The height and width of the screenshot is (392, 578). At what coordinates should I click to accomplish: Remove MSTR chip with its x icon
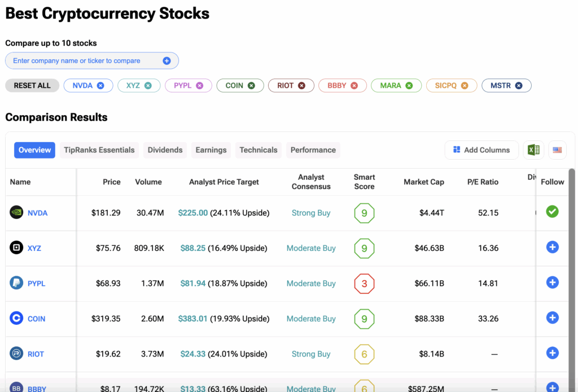coord(519,86)
